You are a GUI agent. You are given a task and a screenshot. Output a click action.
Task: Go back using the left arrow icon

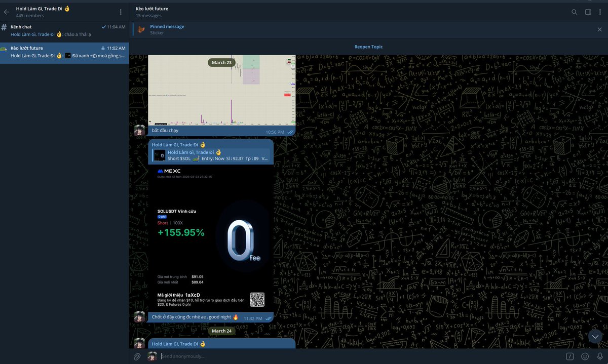(7, 12)
